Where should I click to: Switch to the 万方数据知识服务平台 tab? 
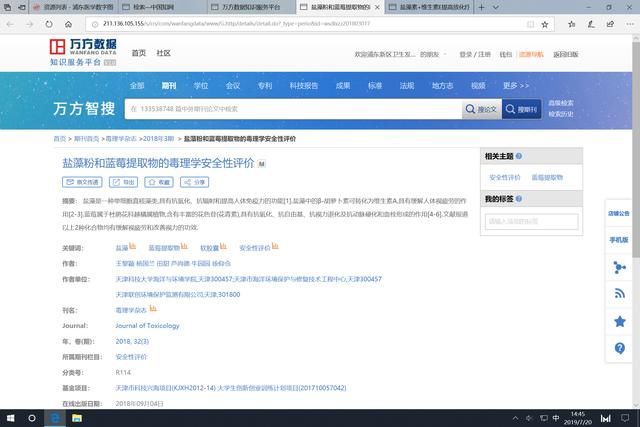click(x=251, y=7)
